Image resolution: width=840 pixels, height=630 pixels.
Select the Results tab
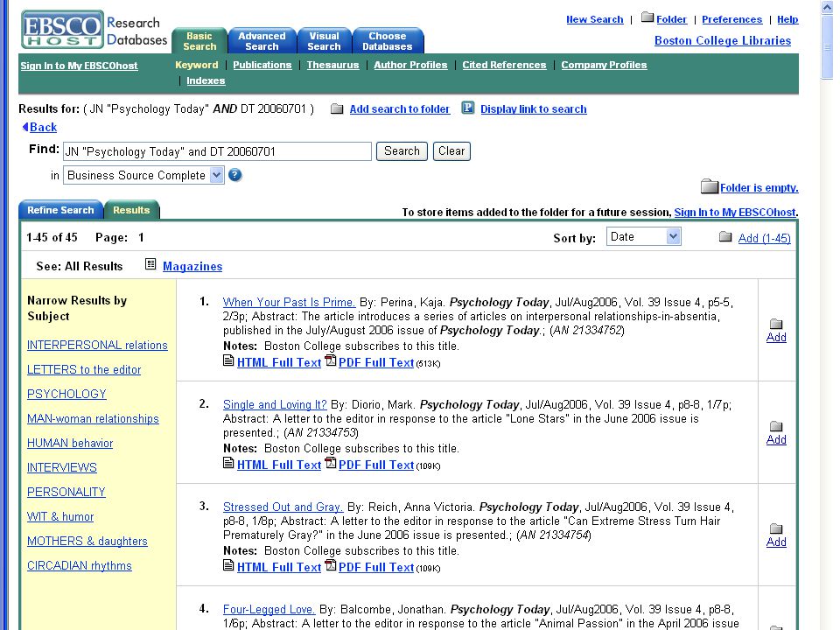[x=131, y=210]
